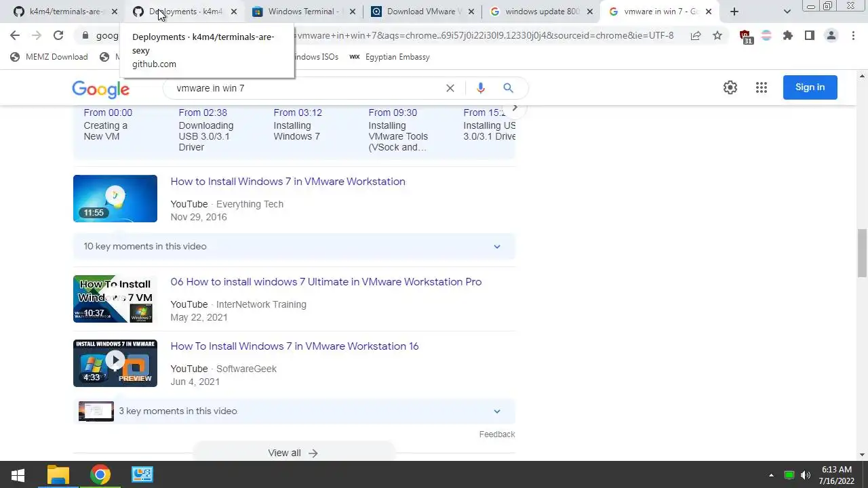Screen dimensions: 868x488
Task: Open the taskbar clock showing 6:13 AM
Action: [x=837, y=475]
